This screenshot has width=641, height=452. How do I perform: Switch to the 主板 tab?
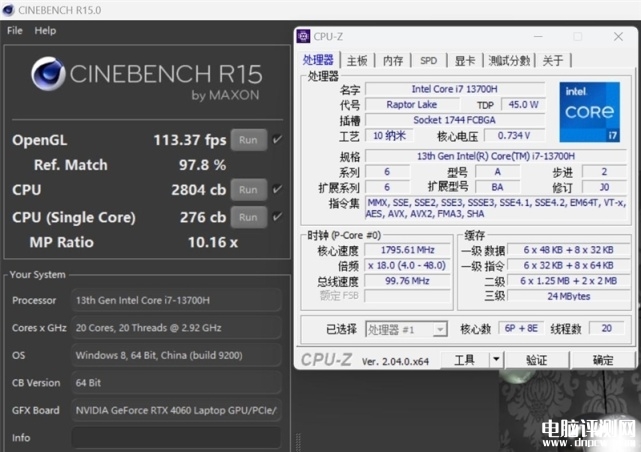click(357, 61)
